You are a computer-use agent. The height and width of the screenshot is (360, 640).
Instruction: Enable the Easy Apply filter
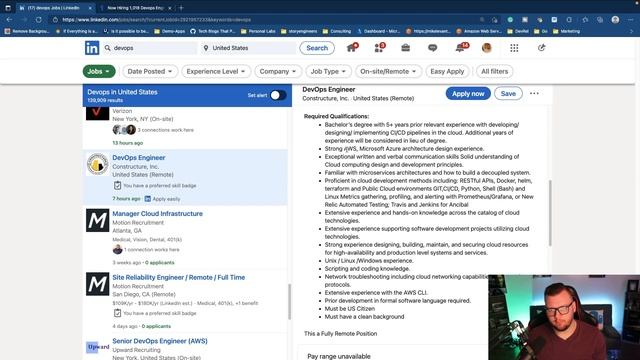pyautogui.click(x=447, y=71)
